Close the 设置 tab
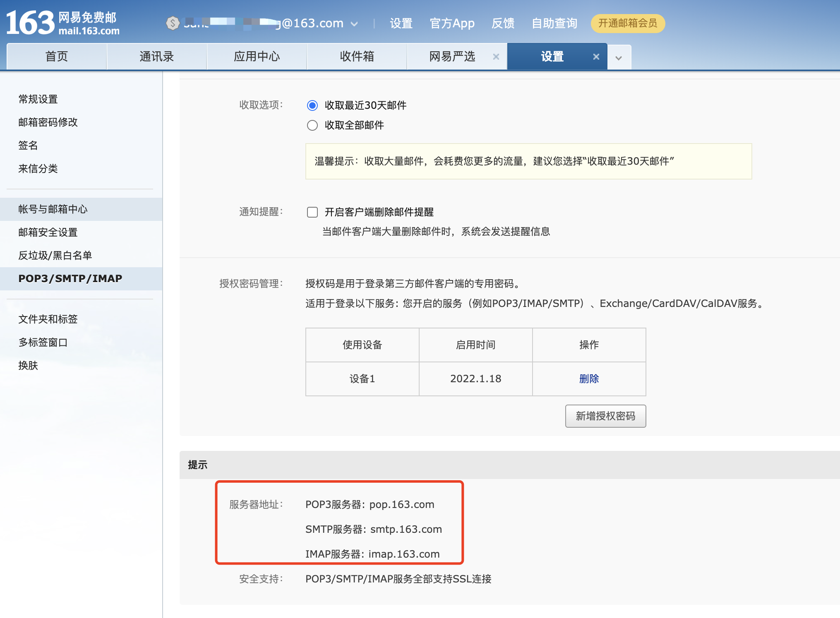The width and height of the screenshot is (840, 618). point(596,57)
